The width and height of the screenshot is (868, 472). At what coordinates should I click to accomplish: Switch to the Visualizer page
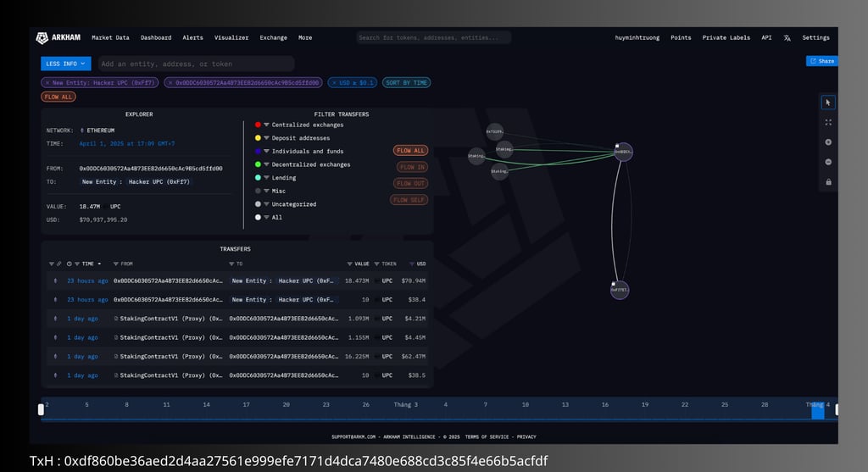(x=231, y=37)
